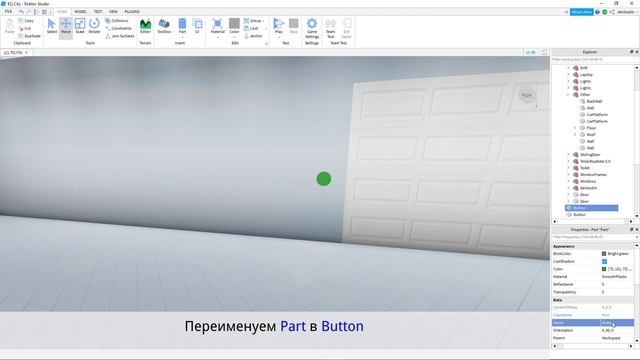Open the ribbon Color picker
This screenshot has width=640, height=360.
click(234, 27)
